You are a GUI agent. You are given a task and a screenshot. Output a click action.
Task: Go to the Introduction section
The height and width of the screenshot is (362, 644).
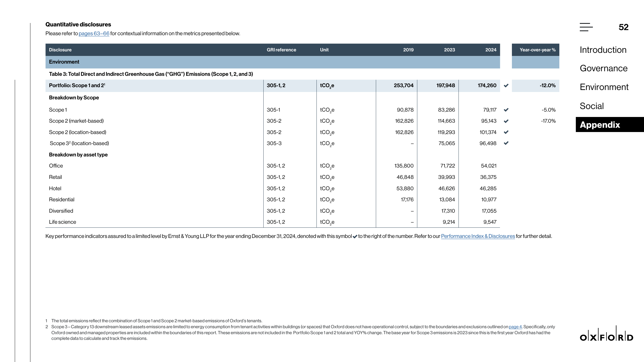coord(603,50)
